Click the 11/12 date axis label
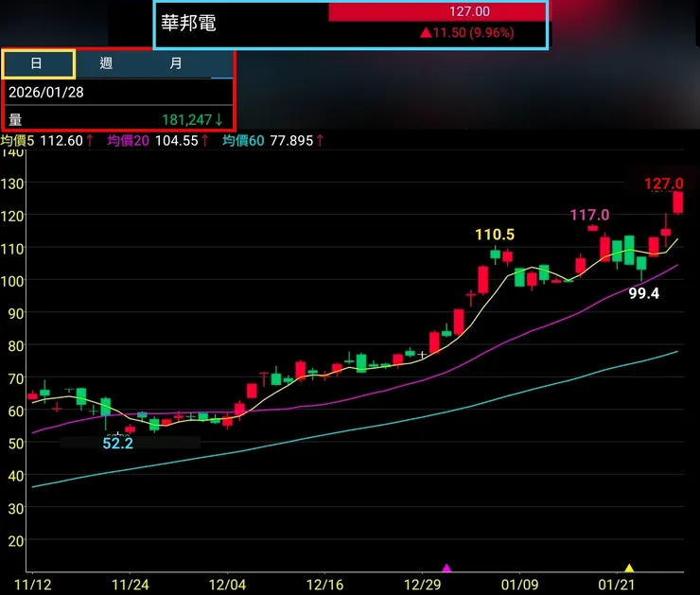700x595 pixels. pyautogui.click(x=32, y=585)
